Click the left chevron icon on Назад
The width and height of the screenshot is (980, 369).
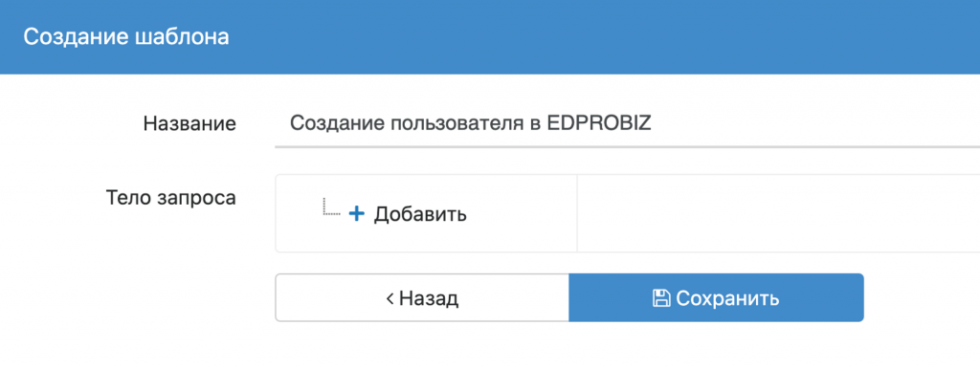390,298
